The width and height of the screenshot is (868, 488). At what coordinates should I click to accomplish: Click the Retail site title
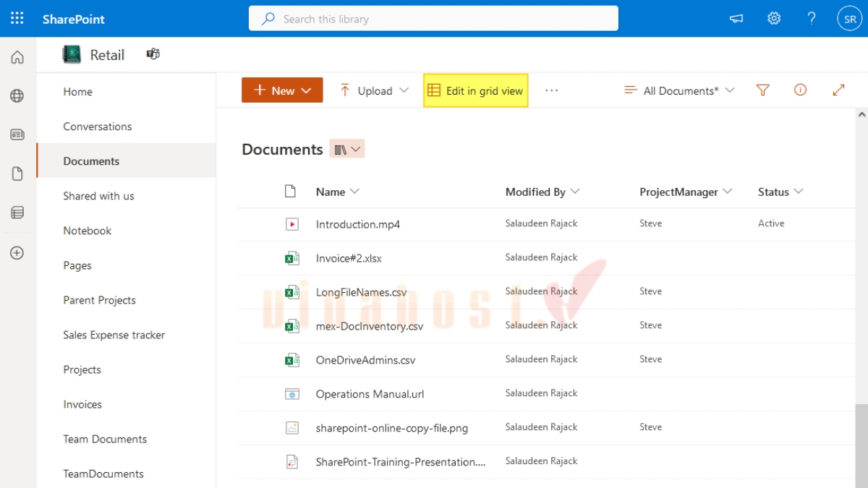[107, 55]
